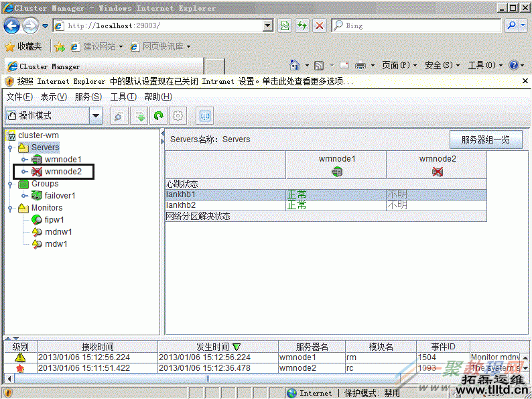Click the browser Back arrow button
This screenshot has height=399, width=532.
(12, 25)
